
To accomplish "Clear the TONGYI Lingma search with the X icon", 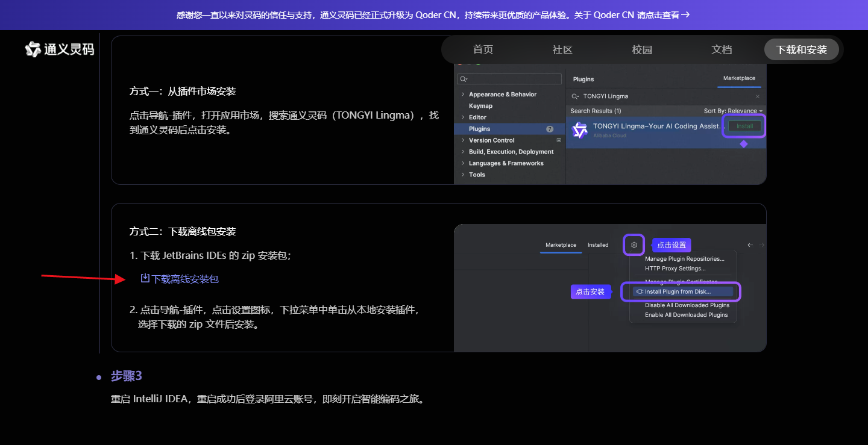I will (x=758, y=96).
